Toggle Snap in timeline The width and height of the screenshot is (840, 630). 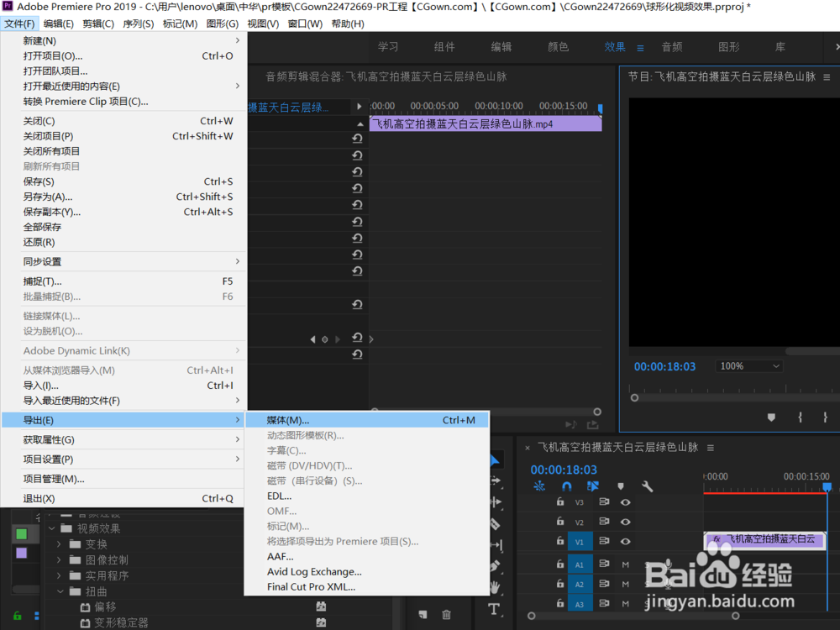[x=566, y=486]
